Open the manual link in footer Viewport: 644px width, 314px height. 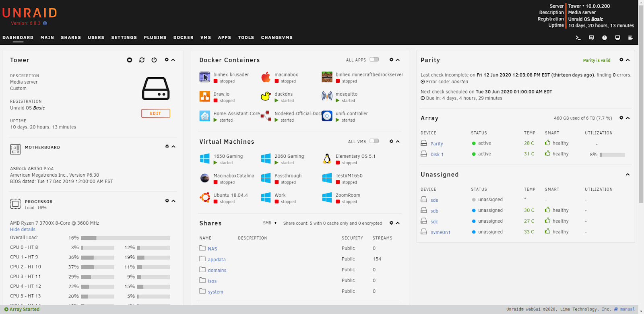coord(627,309)
